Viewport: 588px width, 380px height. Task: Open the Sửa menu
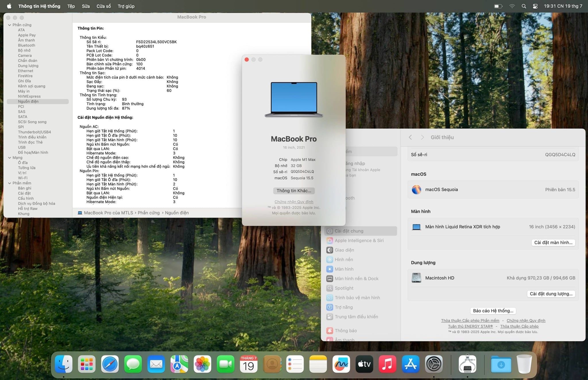tap(86, 6)
